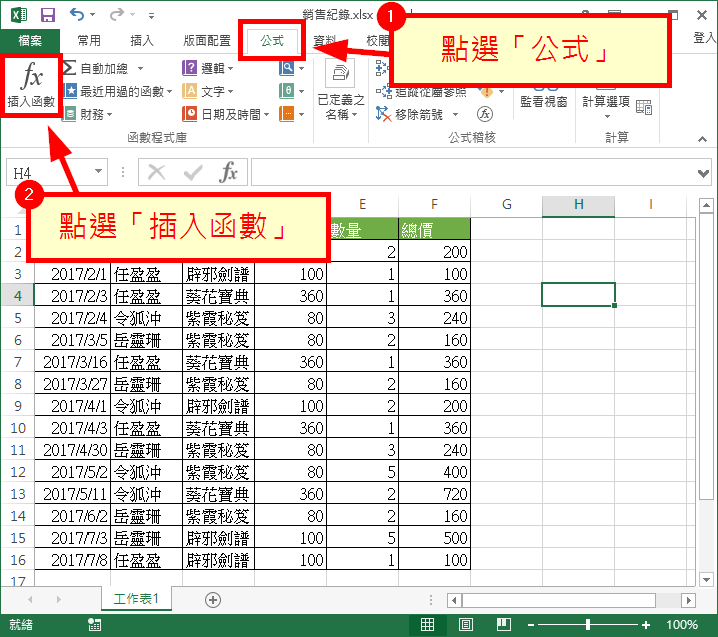Open Date & Time (日期及時間) functions icon
Image resolution: width=718 pixels, height=637 pixels.
tap(190, 114)
